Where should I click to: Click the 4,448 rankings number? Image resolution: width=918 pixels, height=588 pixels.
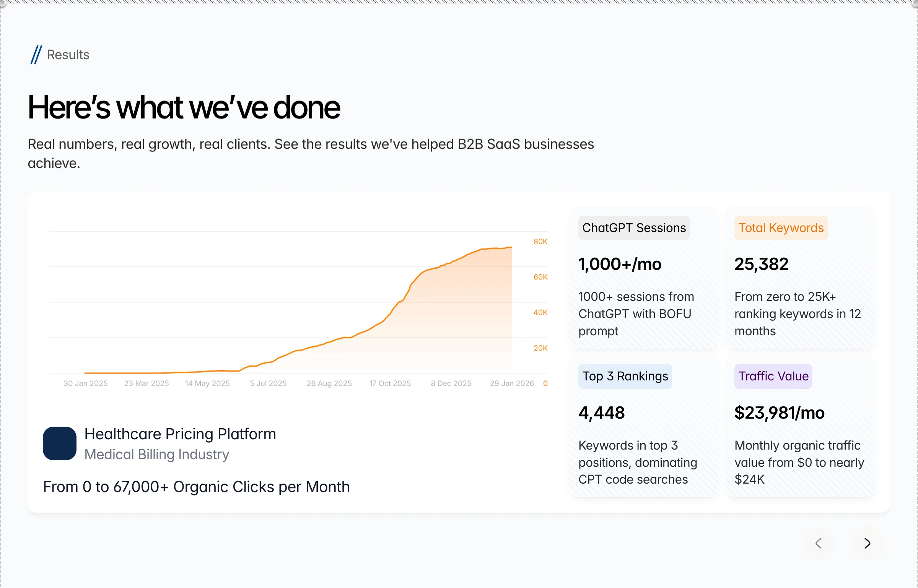pyautogui.click(x=602, y=413)
